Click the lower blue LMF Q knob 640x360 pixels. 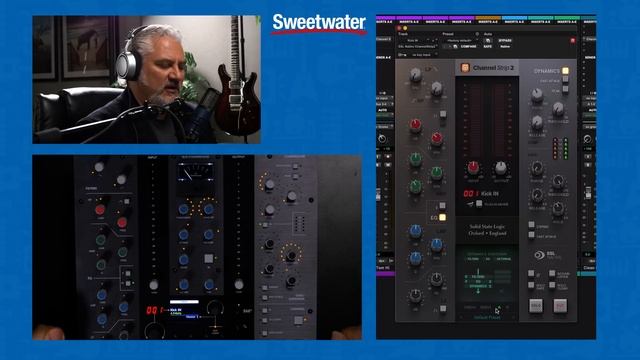point(416,258)
